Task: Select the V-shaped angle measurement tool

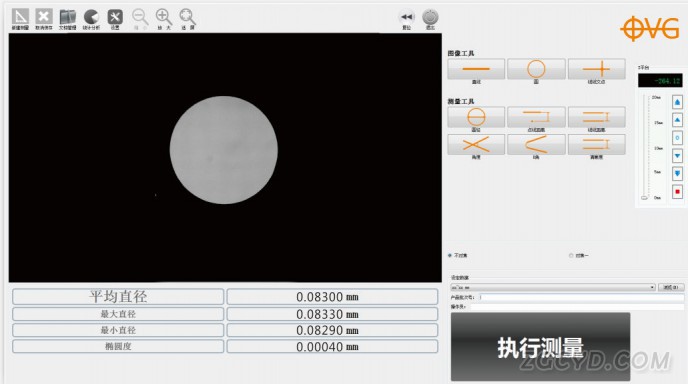Action: click(x=536, y=144)
